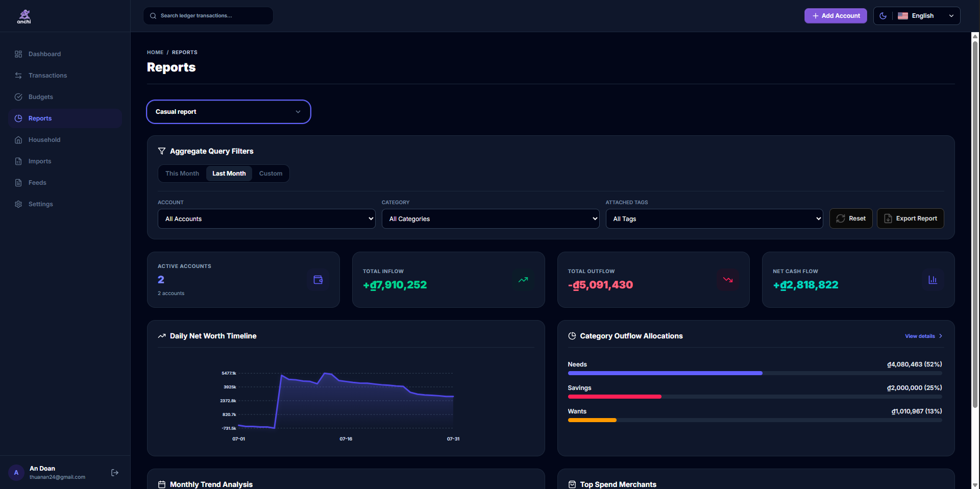Click the US flag language icon
This screenshot has height=489, width=980.
[903, 16]
